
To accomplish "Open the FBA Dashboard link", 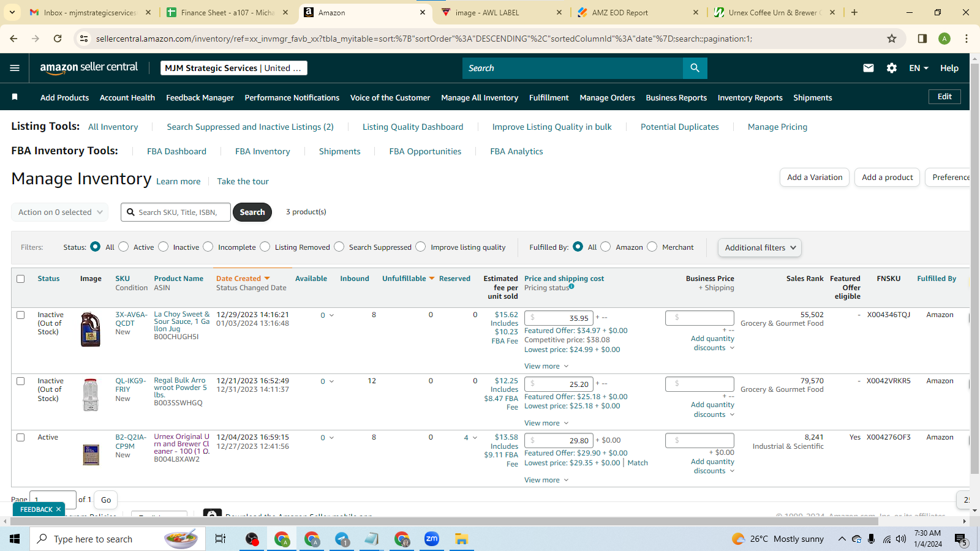I will tap(176, 151).
